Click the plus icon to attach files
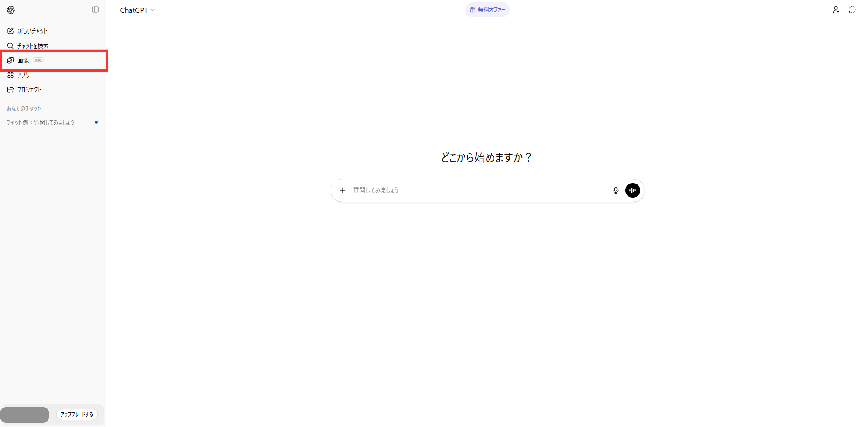 (x=343, y=190)
